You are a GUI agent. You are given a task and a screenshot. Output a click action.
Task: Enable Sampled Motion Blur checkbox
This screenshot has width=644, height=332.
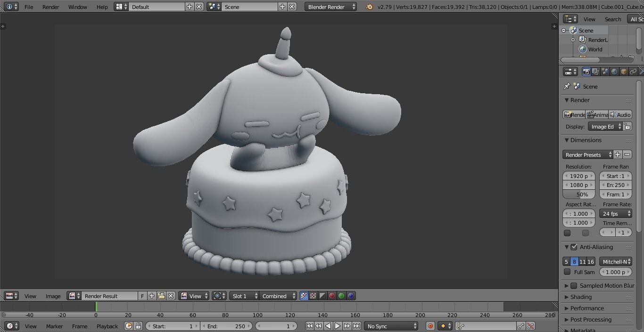pos(574,286)
